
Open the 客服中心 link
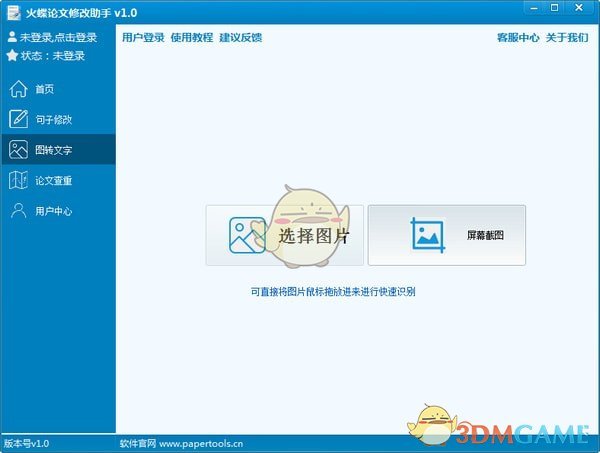click(x=518, y=37)
